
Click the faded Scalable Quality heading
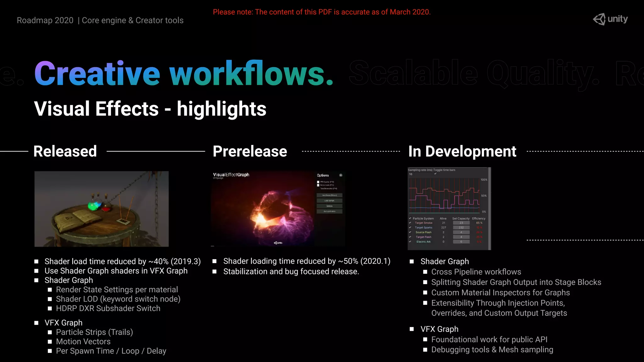point(474,74)
